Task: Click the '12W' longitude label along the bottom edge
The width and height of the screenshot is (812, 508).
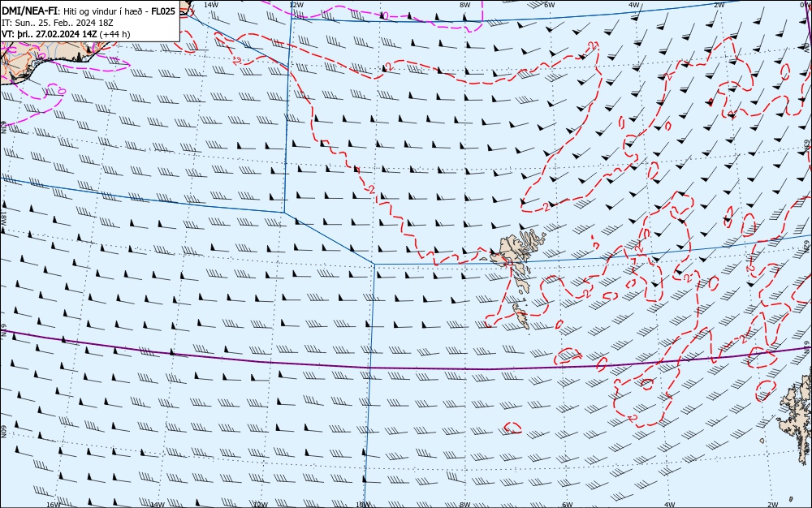Action: [x=261, y=505]
